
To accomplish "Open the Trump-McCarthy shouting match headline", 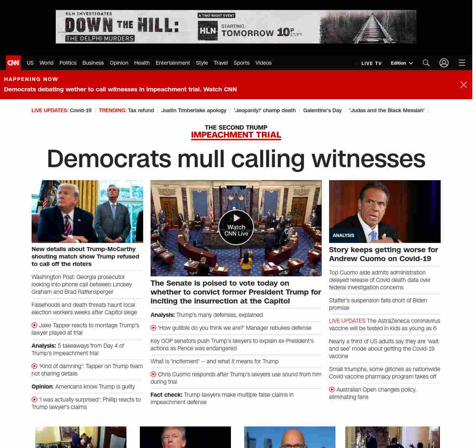I will coord(85,256).
